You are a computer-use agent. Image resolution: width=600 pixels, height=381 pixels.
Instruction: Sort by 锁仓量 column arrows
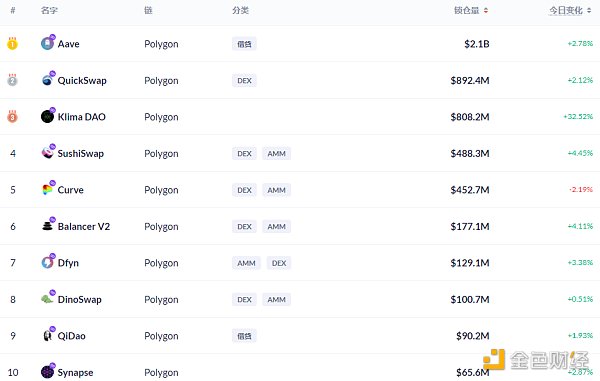[486, 11]
